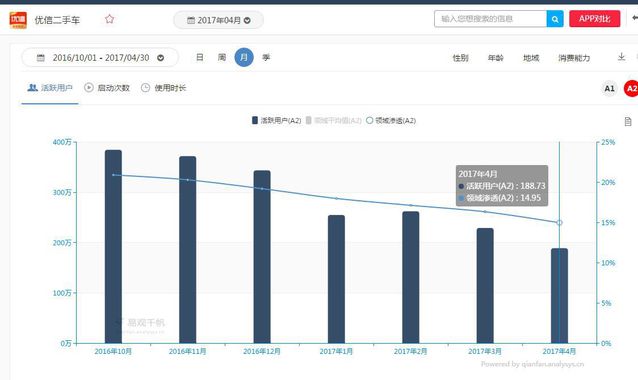Click the document icon beside the chart
Viewport: 638px width, 380px height.
tap(628, 121)
